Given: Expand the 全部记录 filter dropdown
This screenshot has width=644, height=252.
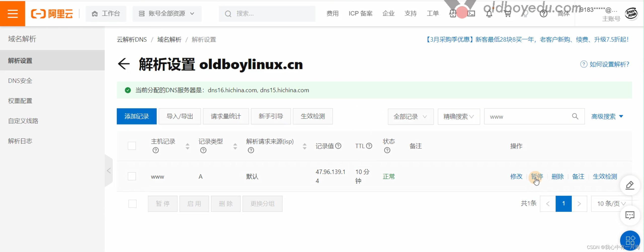Looking at the screenshot, I should (x=411, y=117).
